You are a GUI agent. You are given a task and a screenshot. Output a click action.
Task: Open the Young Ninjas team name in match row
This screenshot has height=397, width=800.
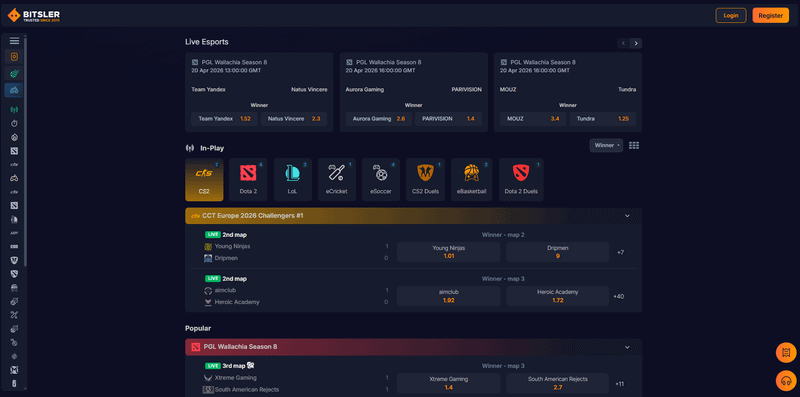click(232, 246)
